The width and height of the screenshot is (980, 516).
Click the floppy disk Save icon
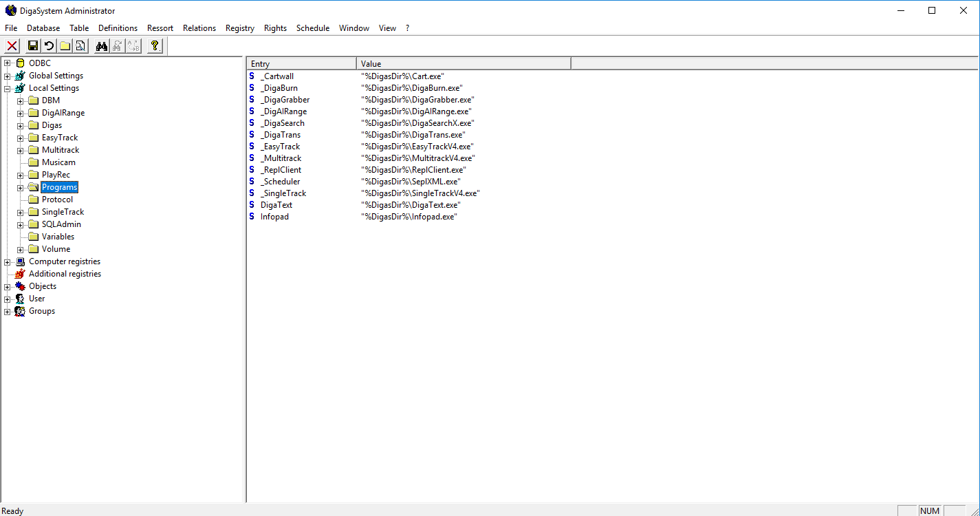32,46
